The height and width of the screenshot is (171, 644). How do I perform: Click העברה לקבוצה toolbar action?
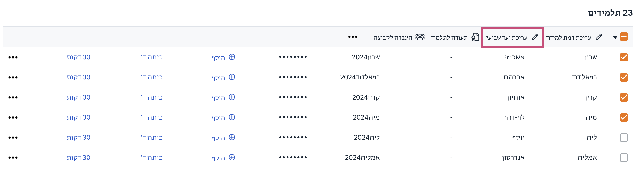(399, 37)
